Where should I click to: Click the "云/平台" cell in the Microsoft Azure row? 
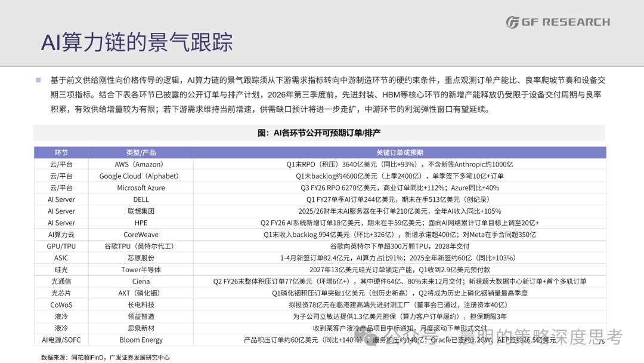coord(61,188)
